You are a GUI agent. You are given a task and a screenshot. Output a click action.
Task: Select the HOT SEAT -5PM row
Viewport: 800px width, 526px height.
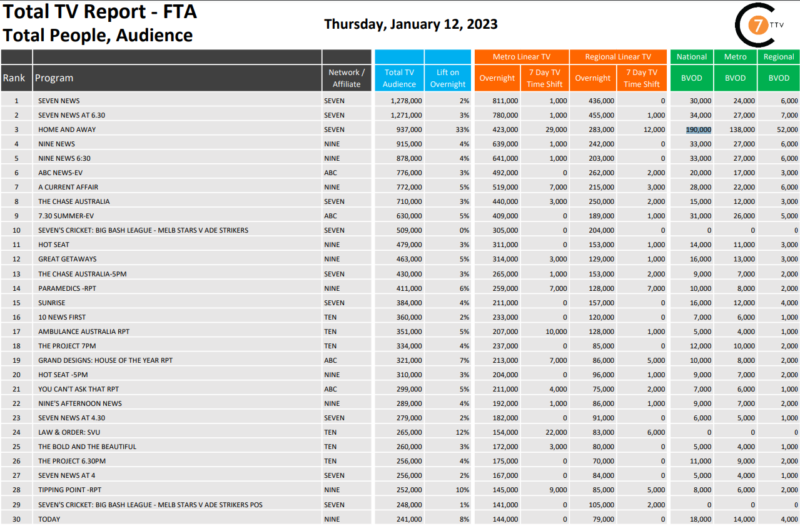(x=62, y=373)
